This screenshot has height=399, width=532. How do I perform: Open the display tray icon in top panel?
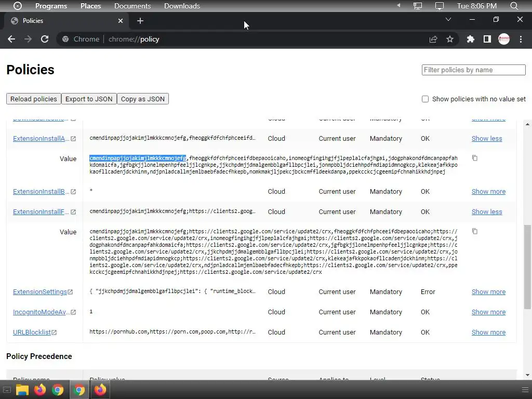point(440,6)
